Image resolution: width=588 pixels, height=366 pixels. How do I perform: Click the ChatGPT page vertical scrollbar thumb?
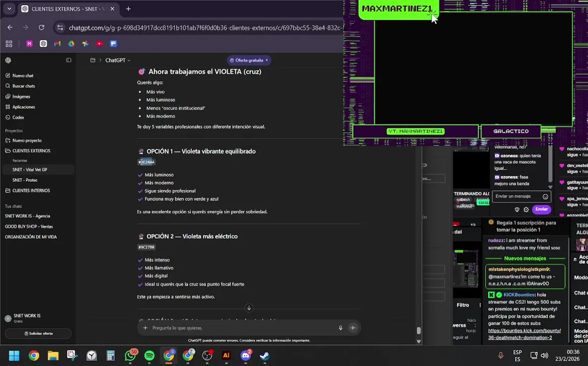418,330
